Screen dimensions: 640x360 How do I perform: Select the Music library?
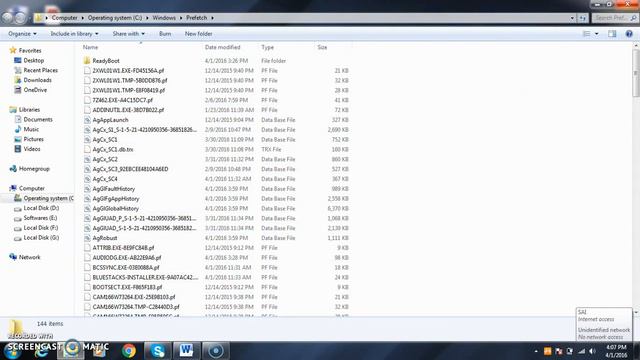pos(31,129)
